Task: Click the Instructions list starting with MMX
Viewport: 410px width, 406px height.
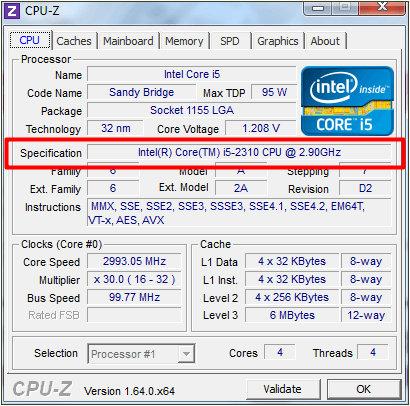Action: click(239, 213)
